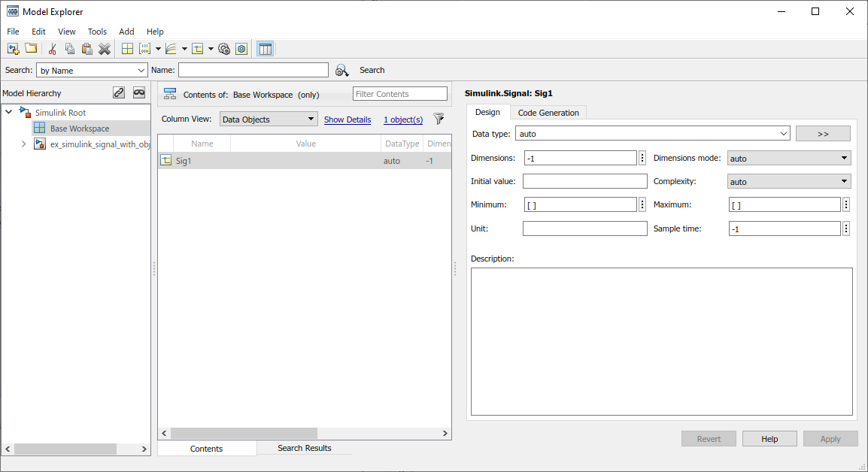The image size is (868, 472).
Task: Click the Initial value input field
Action: [x=584, y=182]
